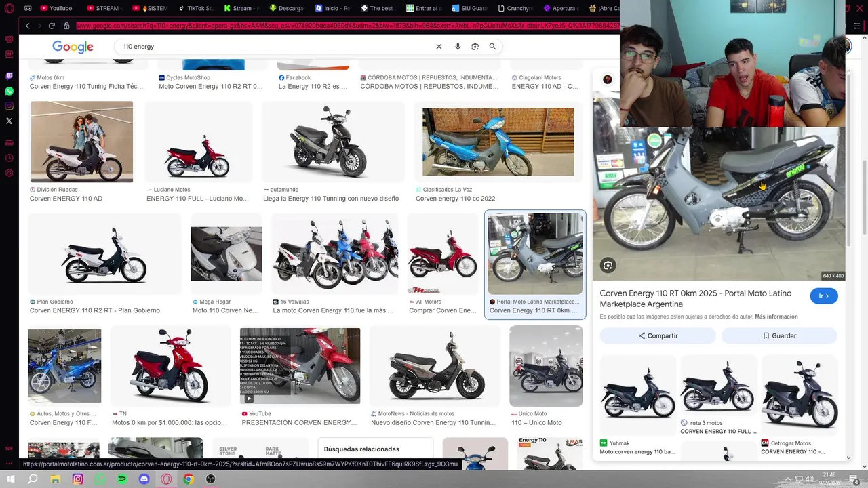
Task: Click the Lens icon on the preview image
Action: tap(608, 266)
